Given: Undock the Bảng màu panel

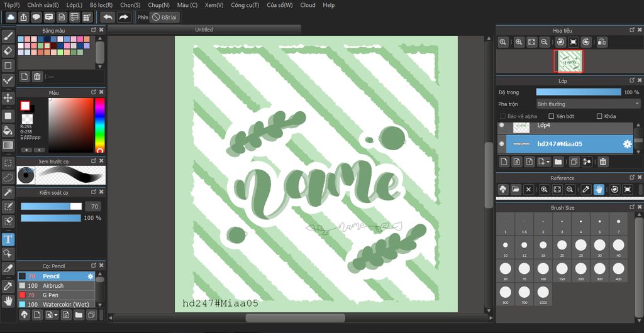Looking at the screenshot, I should (94, 30).
